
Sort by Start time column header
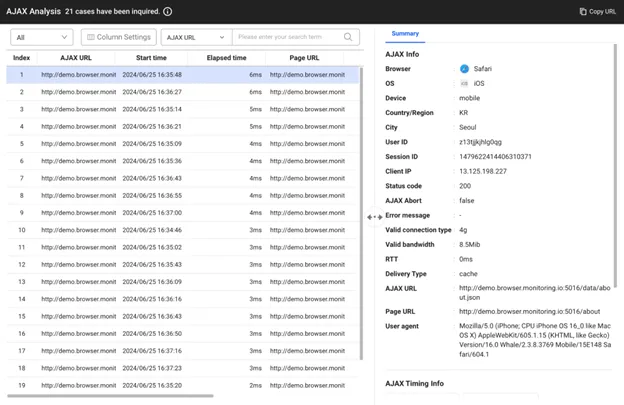point(151,58)
